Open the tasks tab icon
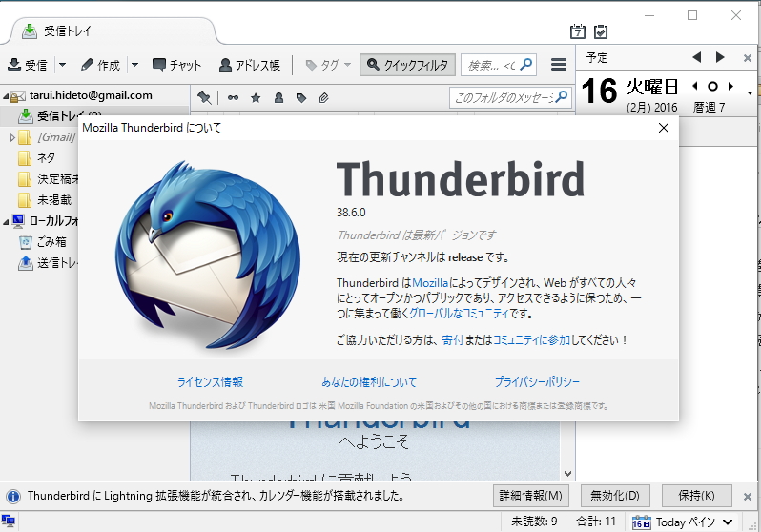Screen dimensions: 761x532 click(601, 31)
